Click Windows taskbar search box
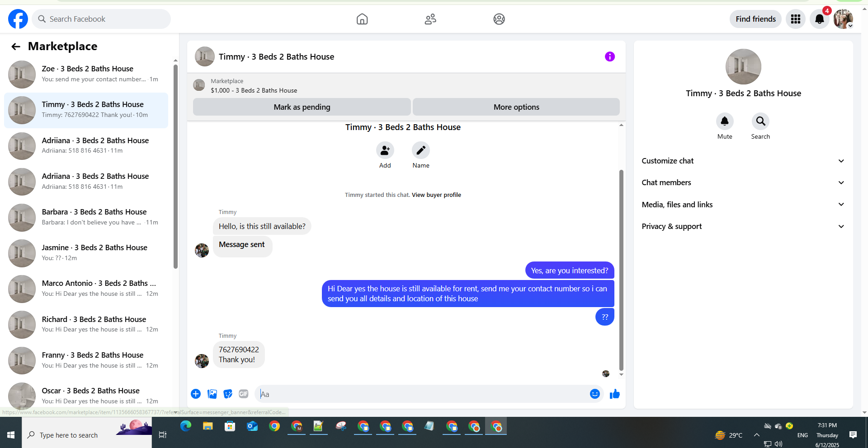This screenshot has width=868, height=448. [87, 435]
